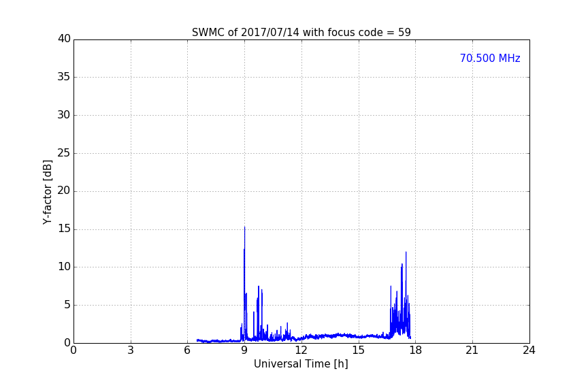
Task: Click the x-axis tick label '21'
Action: [x=472, y=350]
